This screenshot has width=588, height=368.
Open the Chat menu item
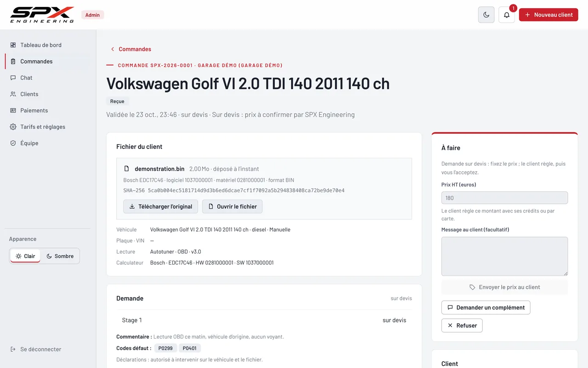47,78
